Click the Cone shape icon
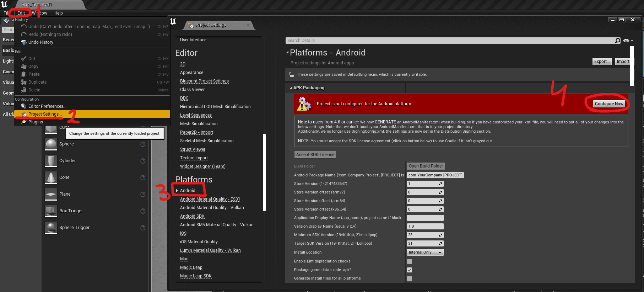Screen dimensions: 644x292 coord(51,177)
